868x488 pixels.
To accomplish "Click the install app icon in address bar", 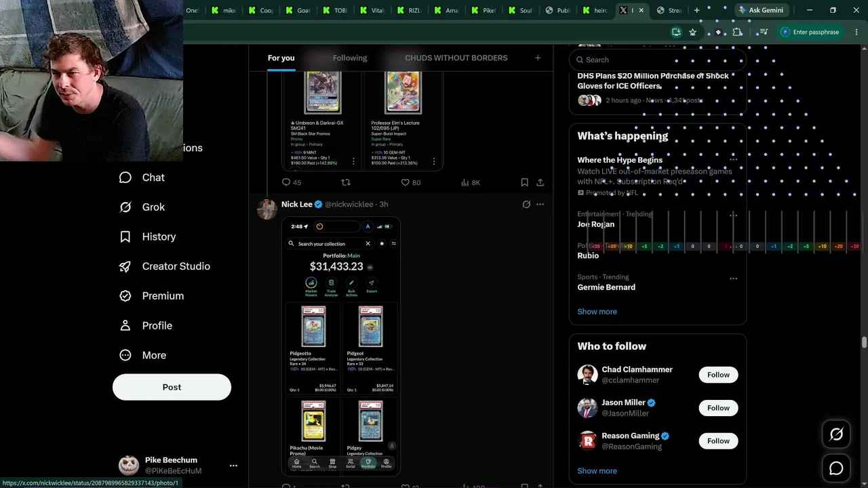I will (x=676, y=32).
